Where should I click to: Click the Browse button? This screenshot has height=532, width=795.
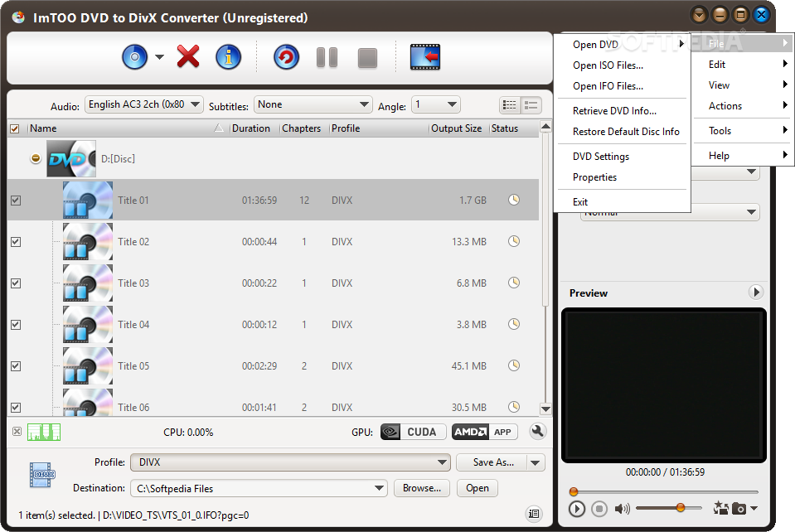(422, 488)
